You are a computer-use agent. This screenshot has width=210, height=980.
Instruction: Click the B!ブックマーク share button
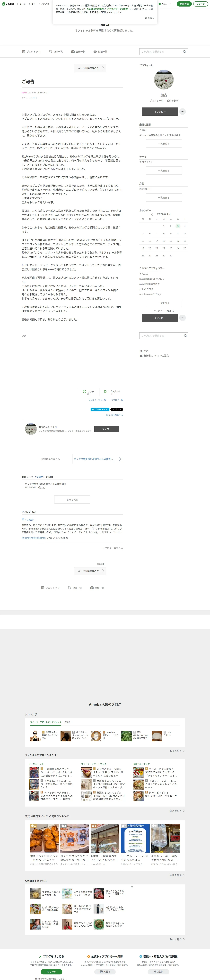point(100,409)
